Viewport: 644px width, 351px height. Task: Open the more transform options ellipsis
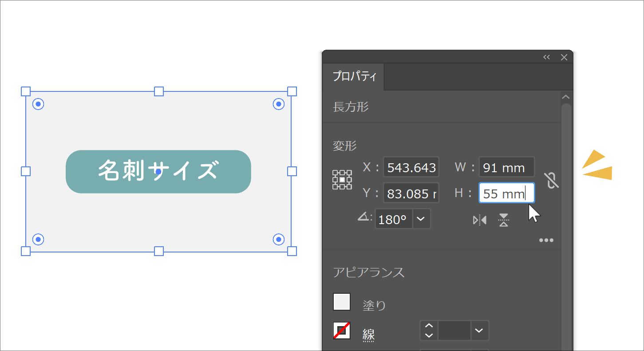(546, 241)
